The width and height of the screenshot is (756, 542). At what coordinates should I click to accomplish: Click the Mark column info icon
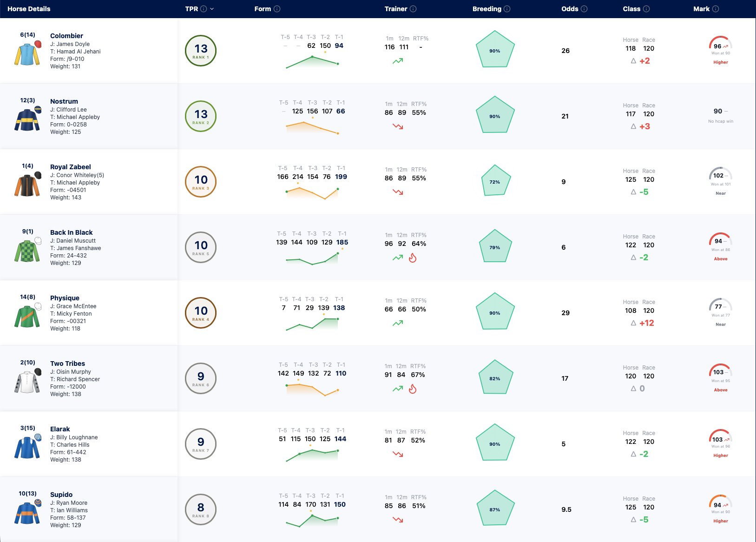tap(716, 9)
